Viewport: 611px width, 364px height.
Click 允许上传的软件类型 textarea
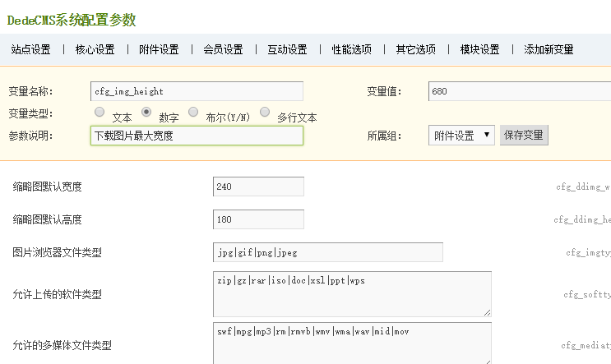click(x=352, y=294)
